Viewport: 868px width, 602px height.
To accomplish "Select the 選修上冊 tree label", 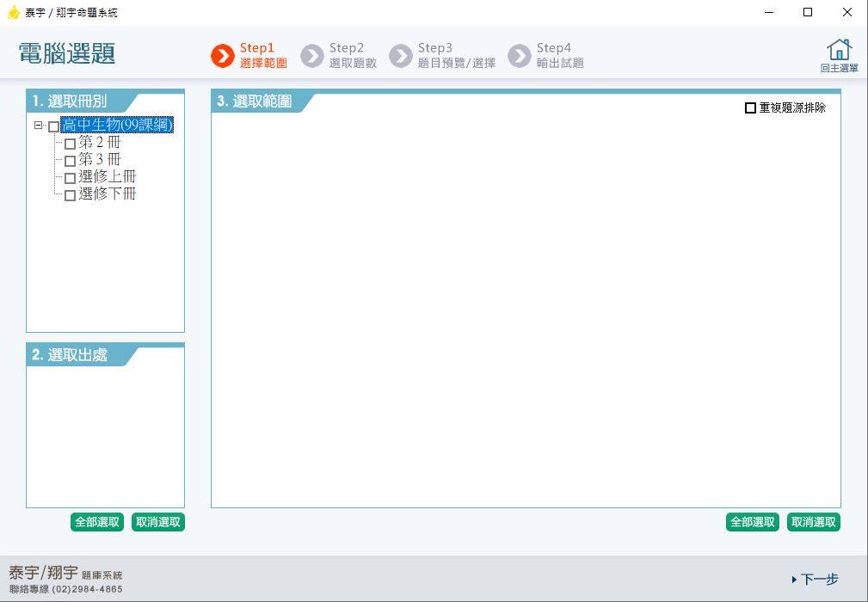I will (108, 177).
